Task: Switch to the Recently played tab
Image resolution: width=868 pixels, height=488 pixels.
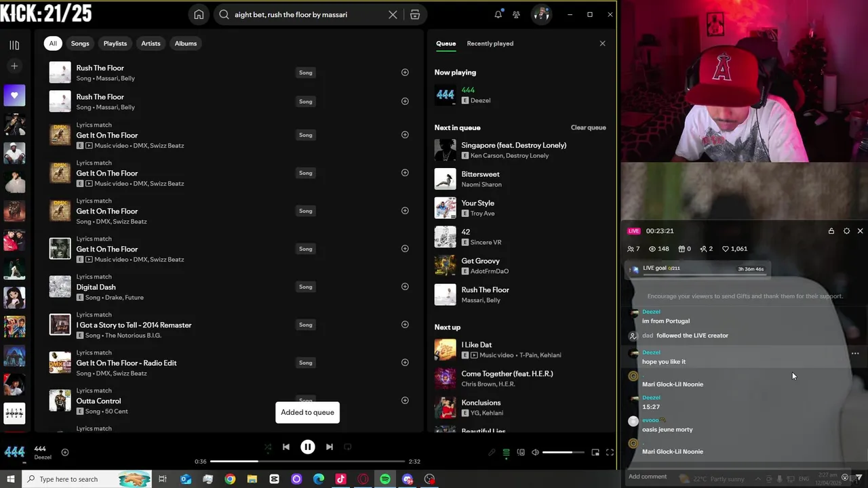Action: tap(490, 43)
